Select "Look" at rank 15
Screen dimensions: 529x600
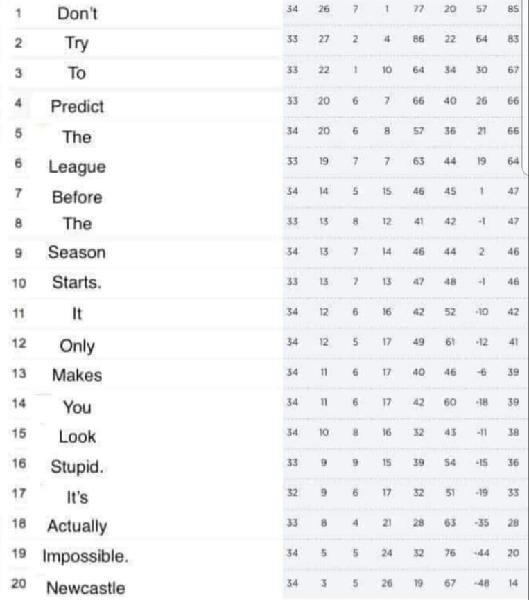click(x=77, y=437)
